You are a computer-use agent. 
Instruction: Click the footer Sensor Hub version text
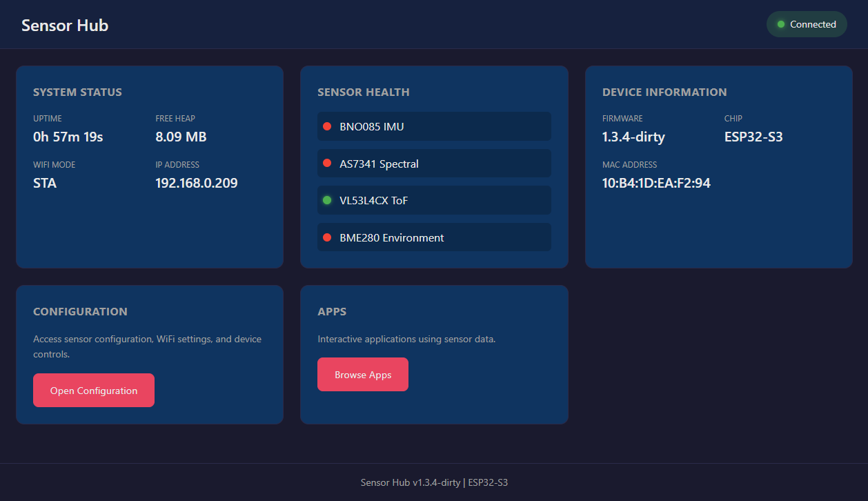[x=433, y=482]
